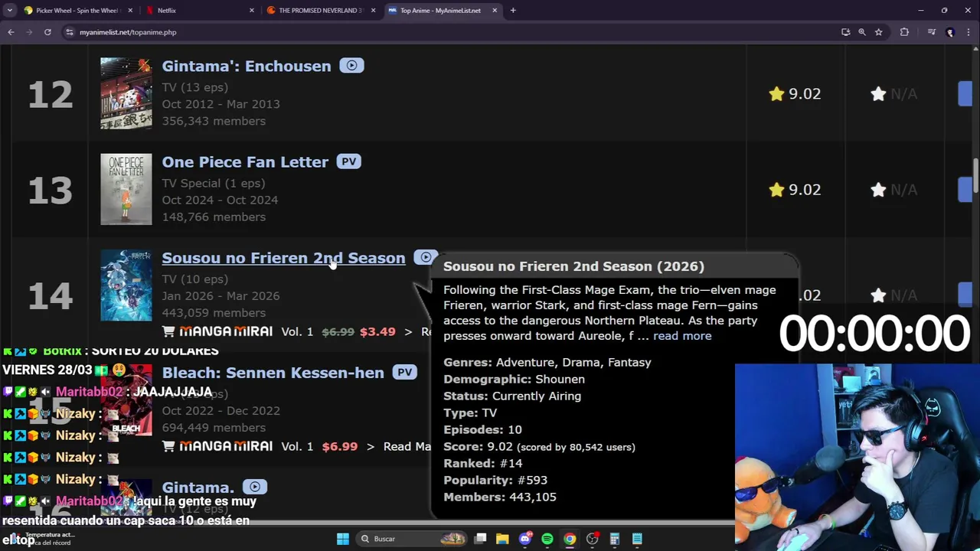The height and width of the screenshot is (551, 980).
Task: Open Chrome's three-dot menu
Action: (x=968, y=32)
